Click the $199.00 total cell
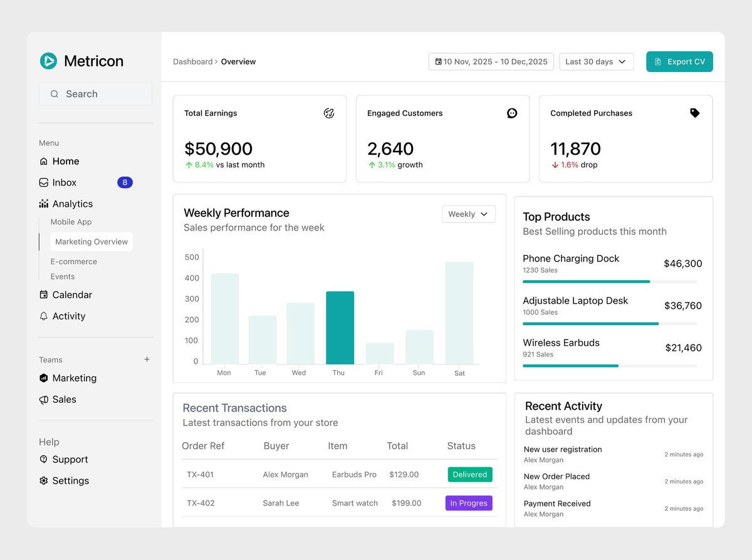 coord(407,503)
